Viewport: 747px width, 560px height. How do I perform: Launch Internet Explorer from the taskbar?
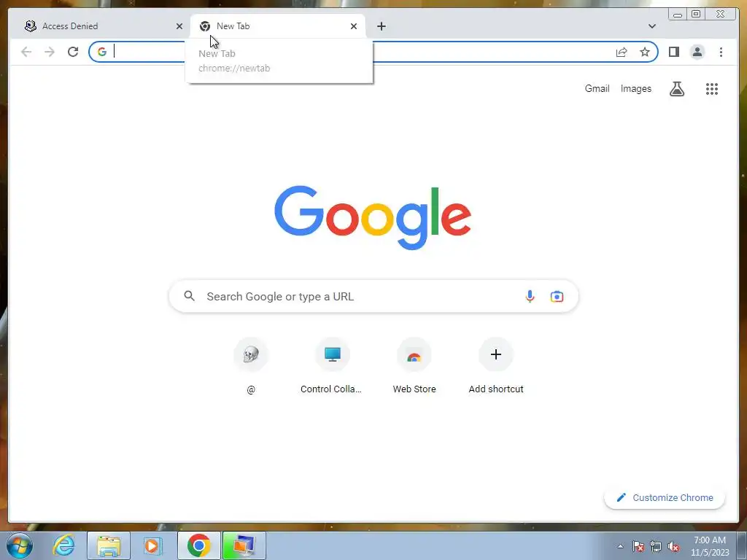pos(63,545)
